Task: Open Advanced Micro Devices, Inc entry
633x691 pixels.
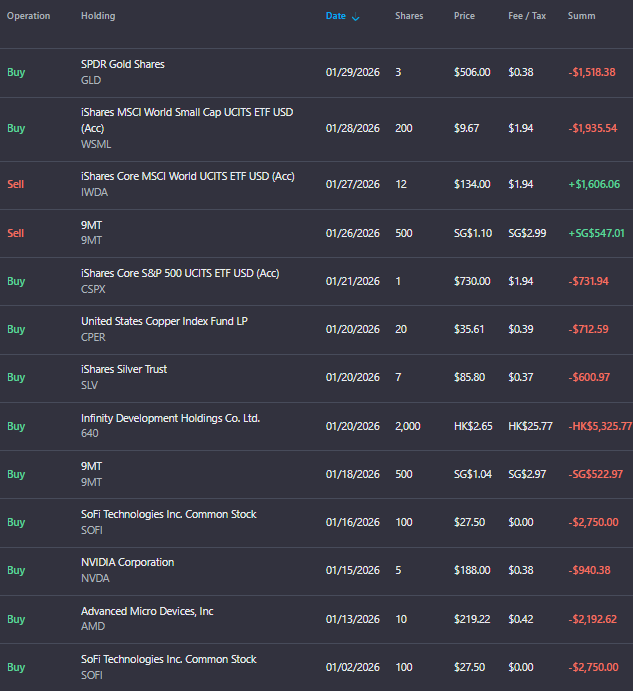Action: coord(147,611)
